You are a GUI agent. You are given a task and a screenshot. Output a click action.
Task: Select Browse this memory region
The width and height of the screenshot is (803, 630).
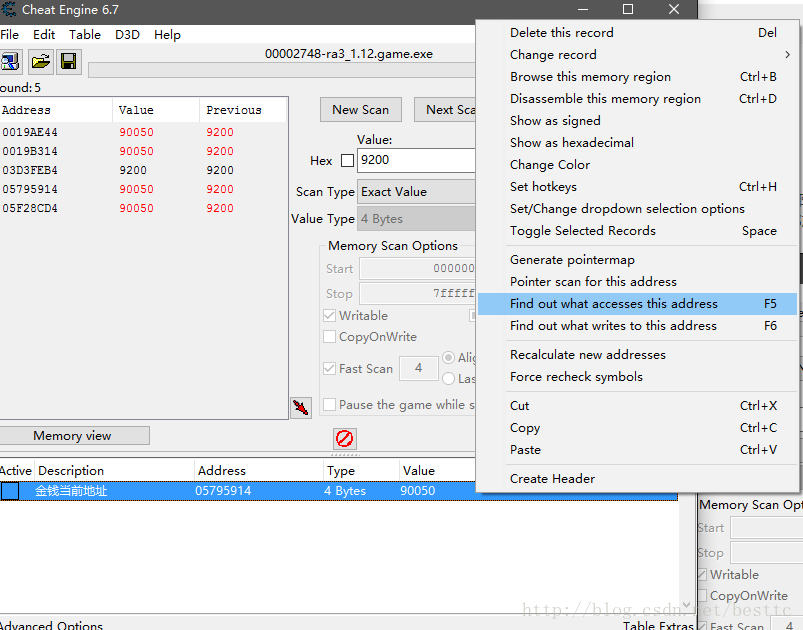637,77
